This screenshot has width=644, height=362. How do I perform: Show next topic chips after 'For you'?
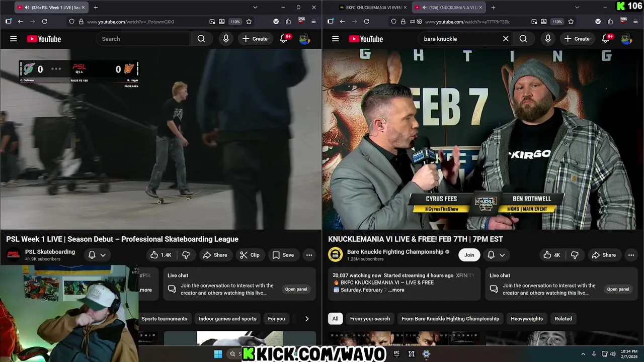(x=307, y=319)
